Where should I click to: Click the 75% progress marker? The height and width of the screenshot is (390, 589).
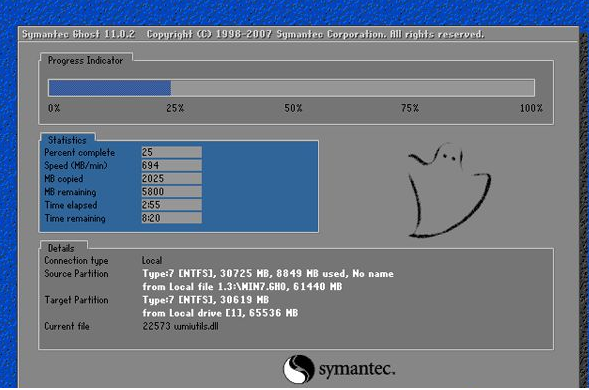coord(410,108)
